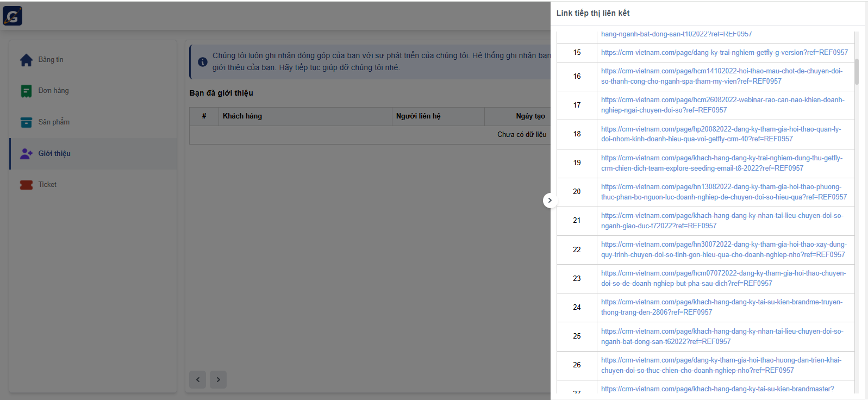Click the Getfly logo icon
Viewport: 868px width, 400px height.
click(x=13, y=16)
